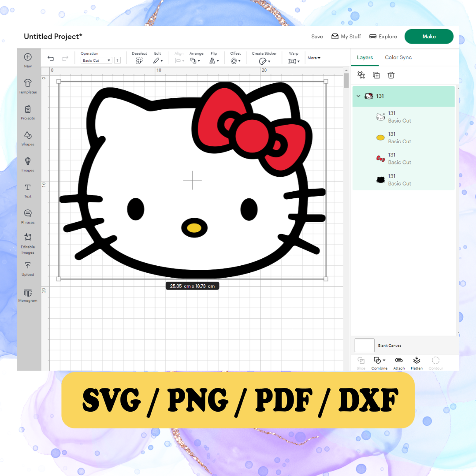Viewport: 476px width, 476px height.
Task: Open the Warp dropdown
Action: point(294,61)
